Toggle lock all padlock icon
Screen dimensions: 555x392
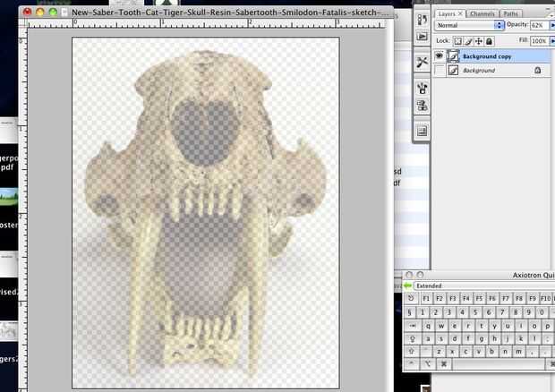click(489, 41)
